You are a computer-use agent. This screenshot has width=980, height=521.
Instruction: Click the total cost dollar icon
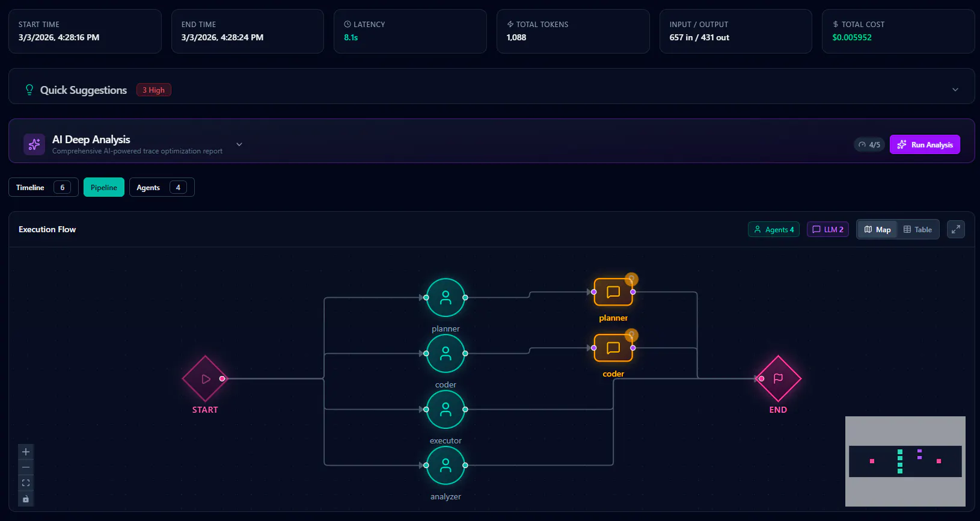[x=836, y=24]
